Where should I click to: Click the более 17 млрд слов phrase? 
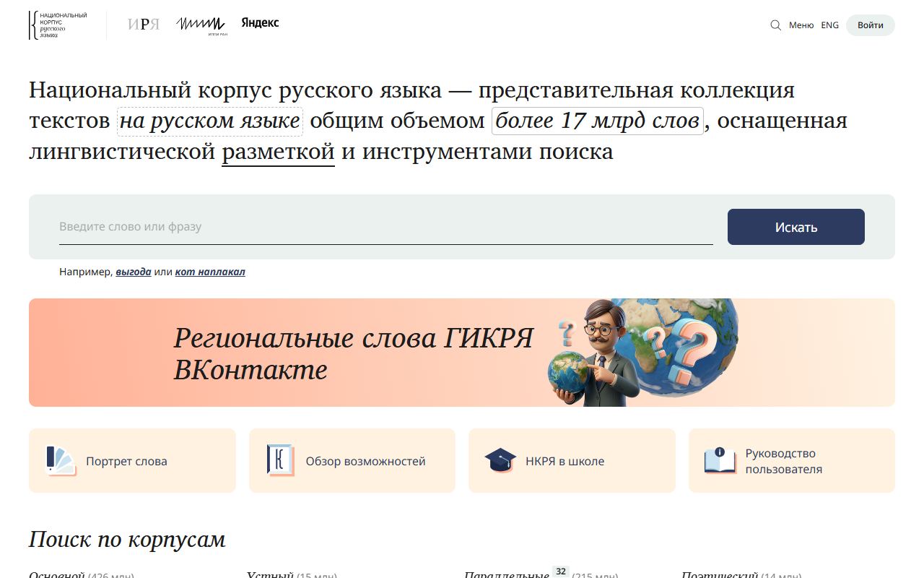tap(598, 121)
